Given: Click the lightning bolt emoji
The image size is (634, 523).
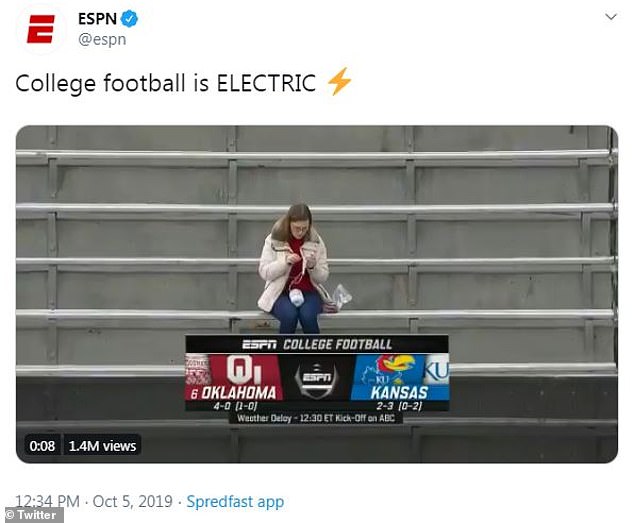Looking at the screenshot, I should [x=340, y=83].
